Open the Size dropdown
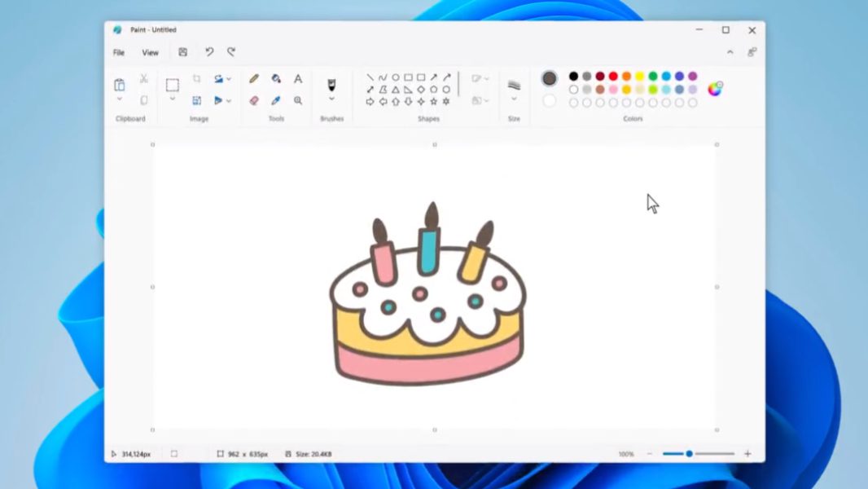This screenshot has height=489, width=868. pyautogui.click(x=514, y=99)
